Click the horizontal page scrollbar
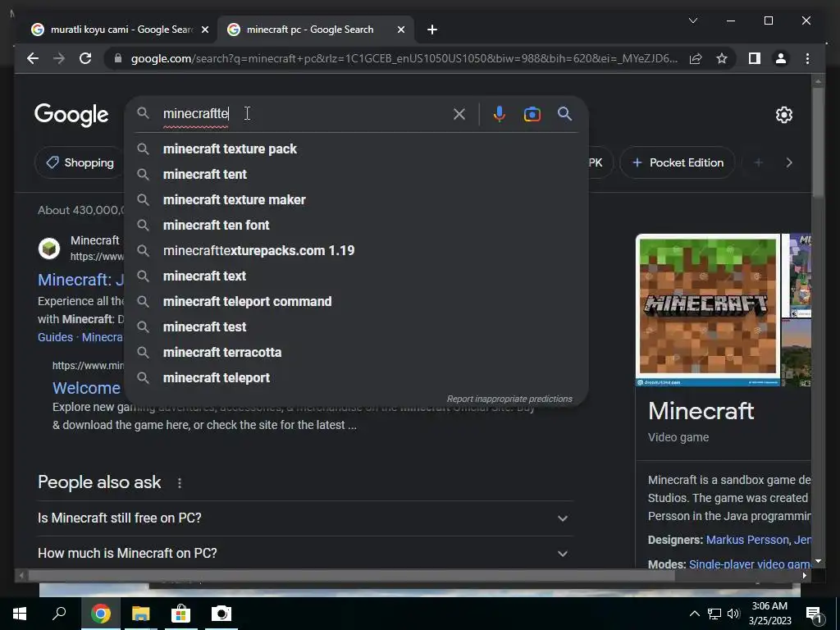 coord(351,576)
